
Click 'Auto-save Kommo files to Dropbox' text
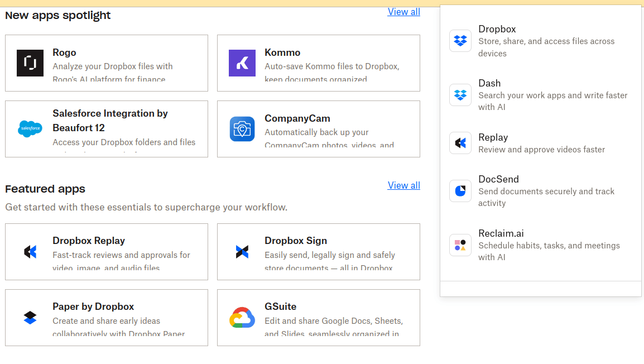click(332, 66)
